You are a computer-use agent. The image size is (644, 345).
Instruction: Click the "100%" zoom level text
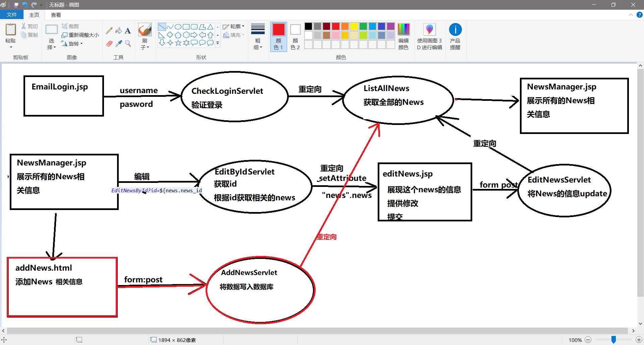[x=575, y=340]
